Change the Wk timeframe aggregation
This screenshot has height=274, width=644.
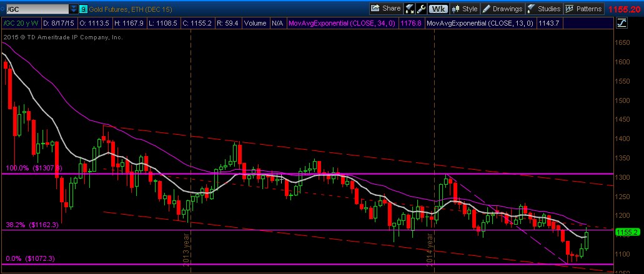438,9
